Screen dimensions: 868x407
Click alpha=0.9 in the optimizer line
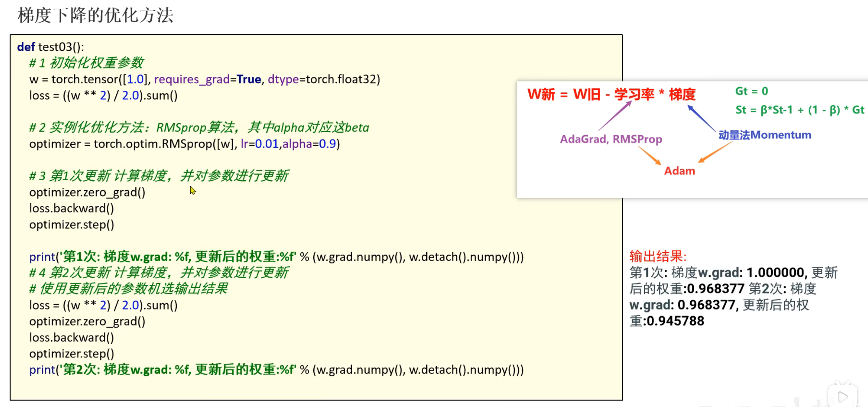click(x=309, y=144)
